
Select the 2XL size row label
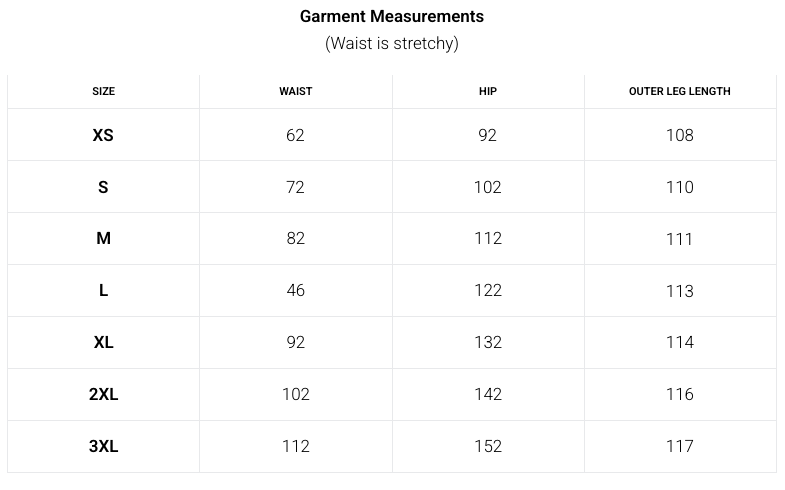[103, 394]
